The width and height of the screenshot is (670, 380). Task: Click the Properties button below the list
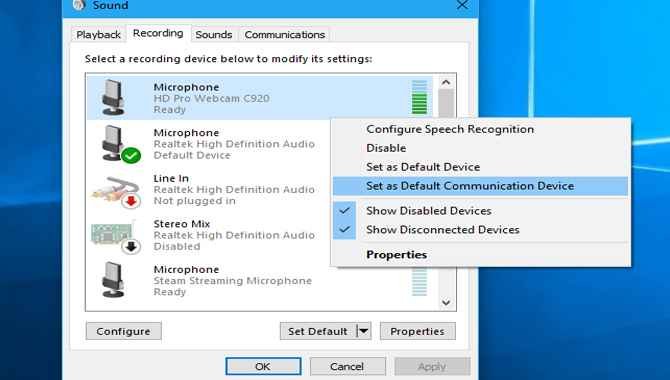coord(417,331)
